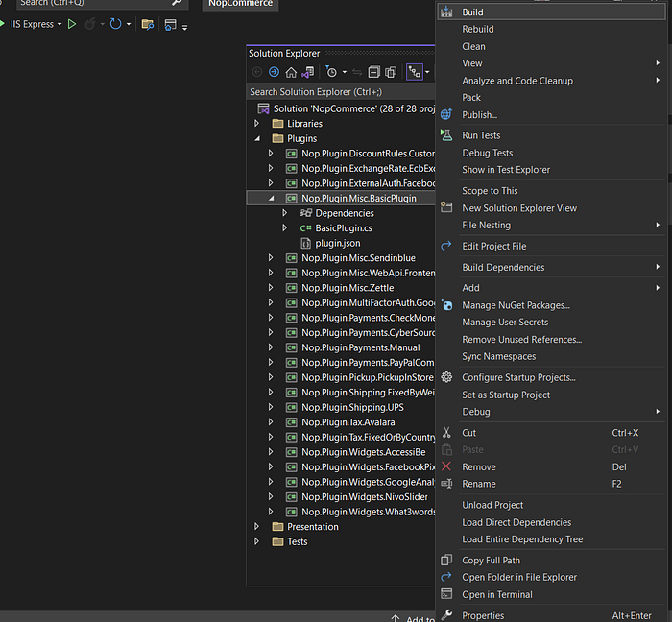This screenshot has height=622, width=672.
Task: Select the plugin.json file
Action: (337, 243)
